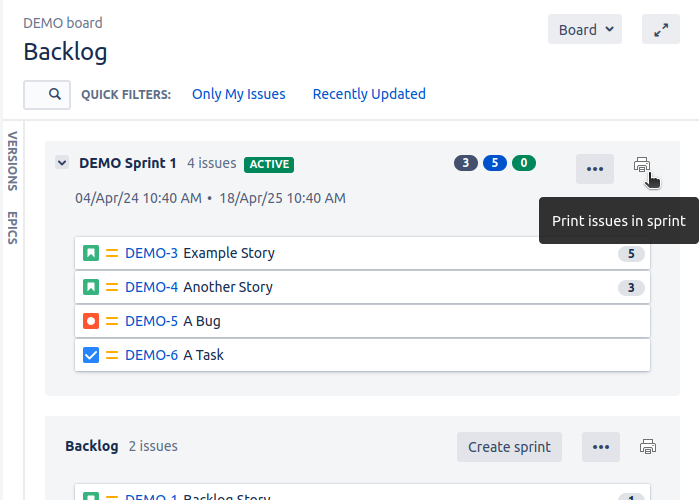
Task: Click the print icon in the Backlog section
Action: coord(647,447)
